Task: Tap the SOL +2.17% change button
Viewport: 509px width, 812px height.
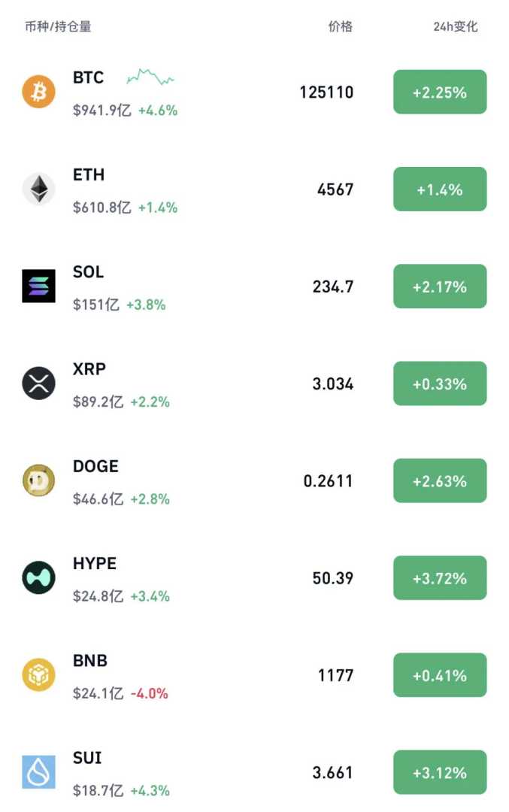Action: point(440,286)
